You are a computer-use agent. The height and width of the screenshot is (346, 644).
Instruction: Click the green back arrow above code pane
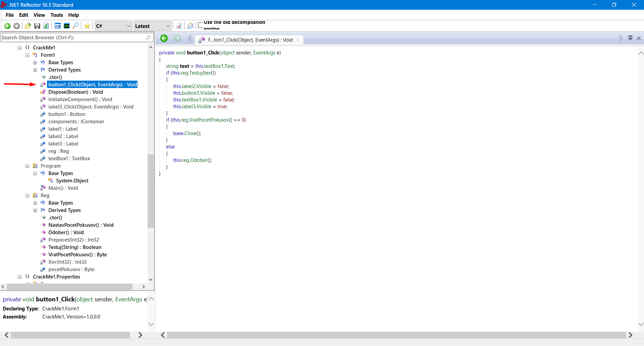pyautogui.click(x=164, y=38)
